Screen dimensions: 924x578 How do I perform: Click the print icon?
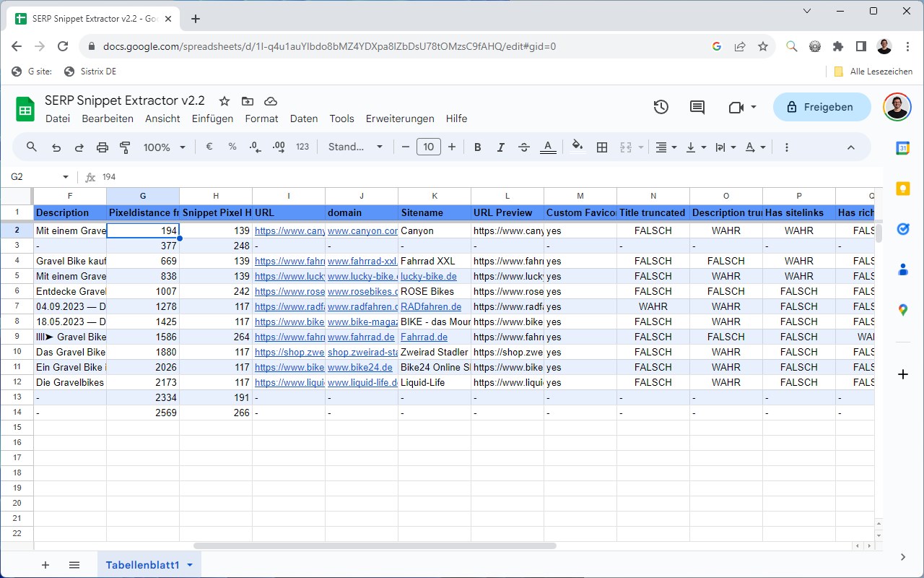pyautogui.click(x=103, y=147)
